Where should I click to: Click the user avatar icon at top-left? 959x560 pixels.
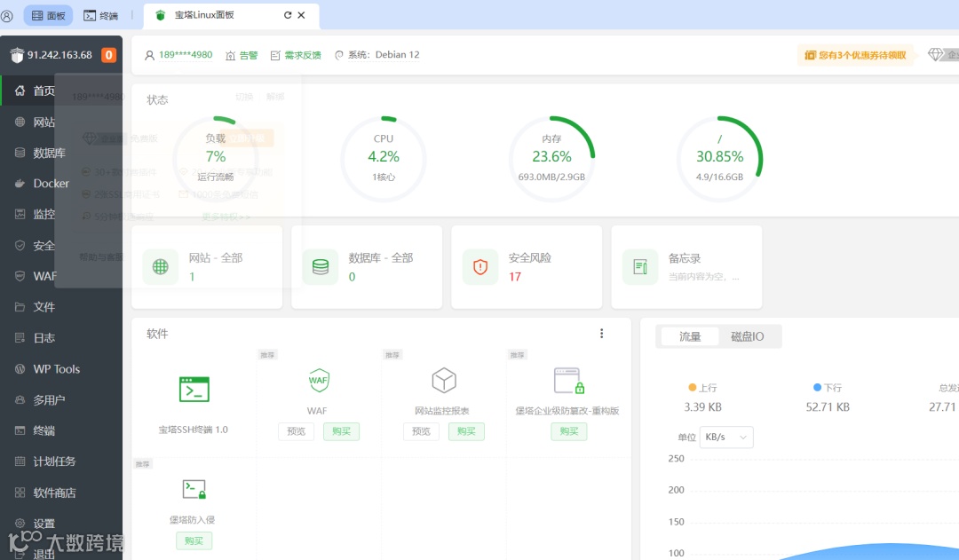click(7, 16)
